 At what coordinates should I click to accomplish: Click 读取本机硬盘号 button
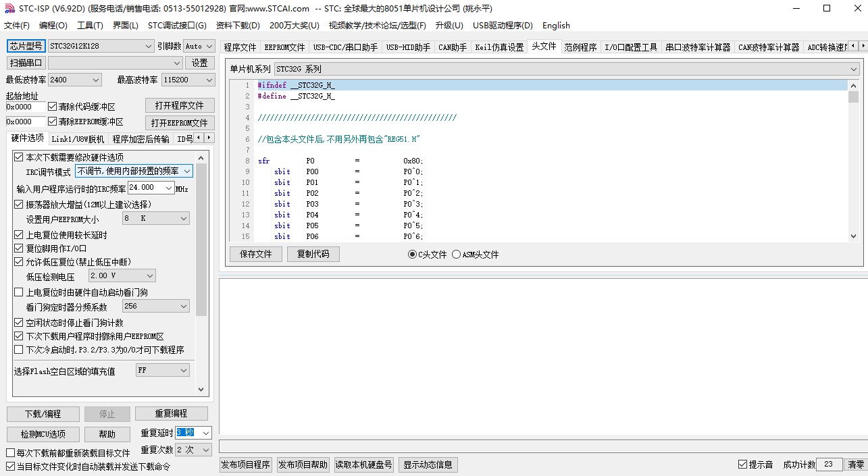(364, 465)
